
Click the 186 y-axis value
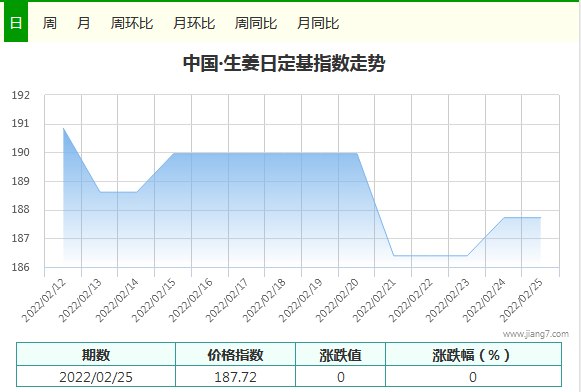pos(20,267)
